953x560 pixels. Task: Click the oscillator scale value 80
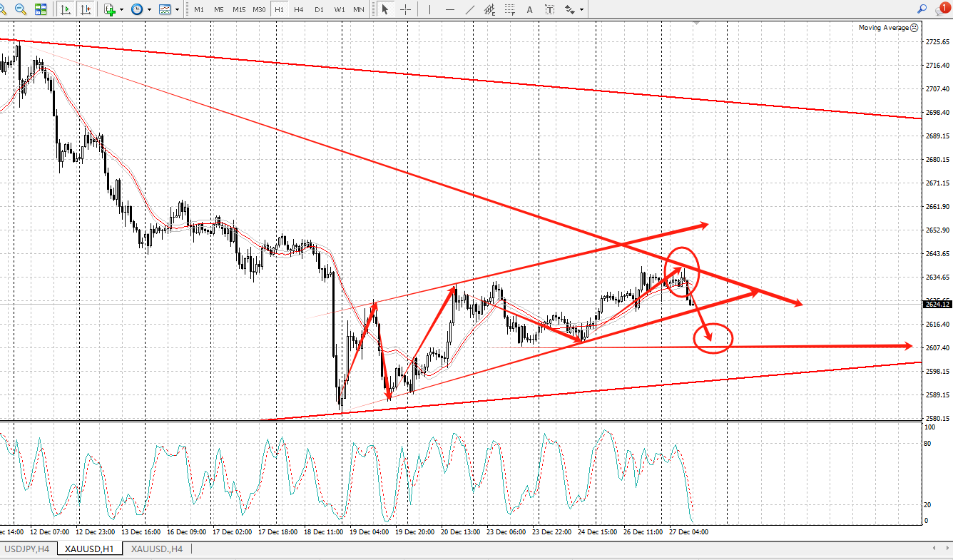928,444
